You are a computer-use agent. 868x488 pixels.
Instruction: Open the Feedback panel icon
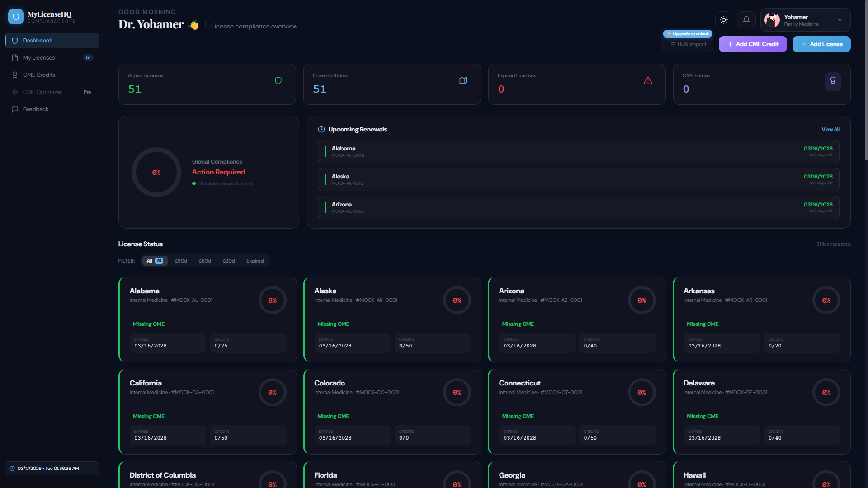[15, 109]
